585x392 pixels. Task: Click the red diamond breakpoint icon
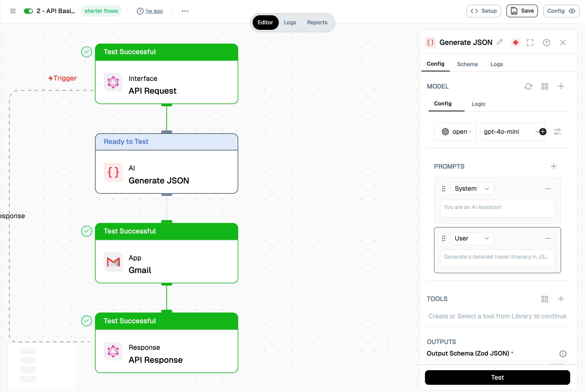(515, 42)
